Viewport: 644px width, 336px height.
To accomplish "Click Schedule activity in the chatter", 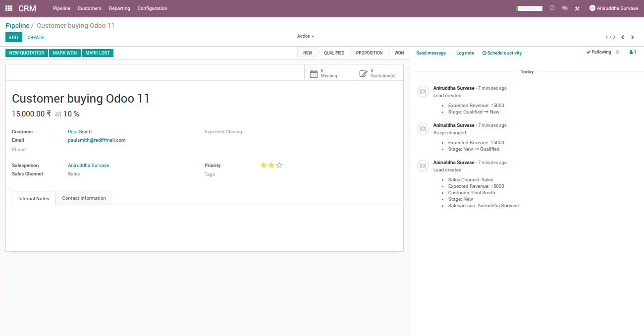I will [x=502, y=53].
